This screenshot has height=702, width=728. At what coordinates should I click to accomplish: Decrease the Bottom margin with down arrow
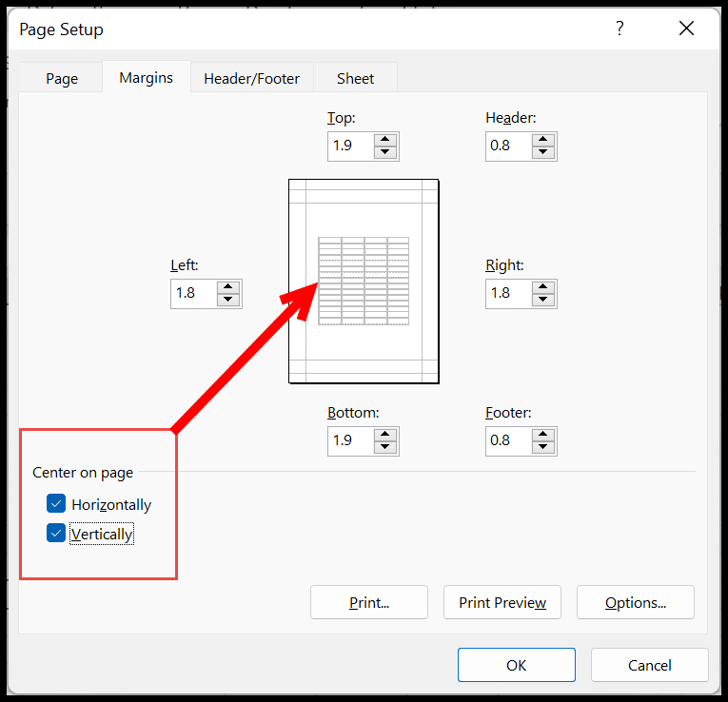(x=385, y=447)
